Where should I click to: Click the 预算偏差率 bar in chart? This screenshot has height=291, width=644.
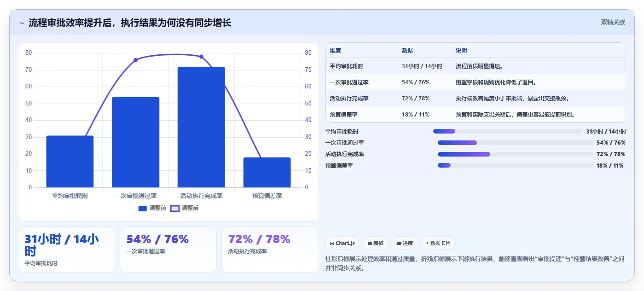tap(267, 172)
